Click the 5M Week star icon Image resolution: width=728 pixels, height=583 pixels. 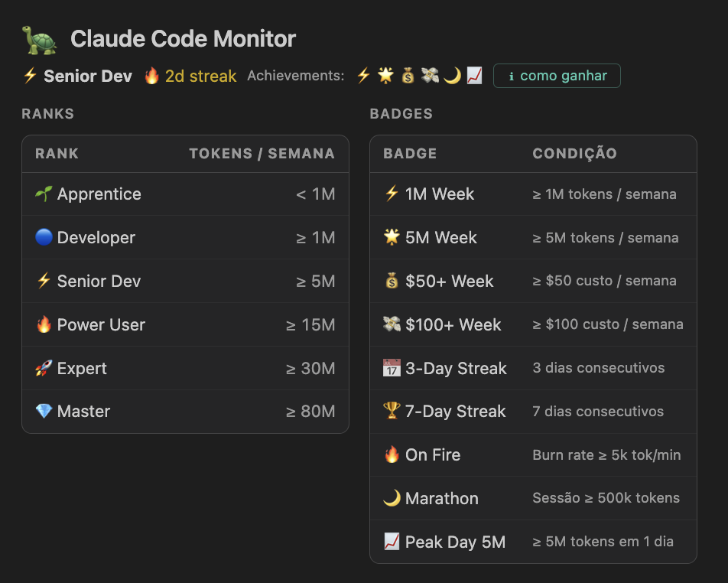pyautogui.click(x=392, y=237)
